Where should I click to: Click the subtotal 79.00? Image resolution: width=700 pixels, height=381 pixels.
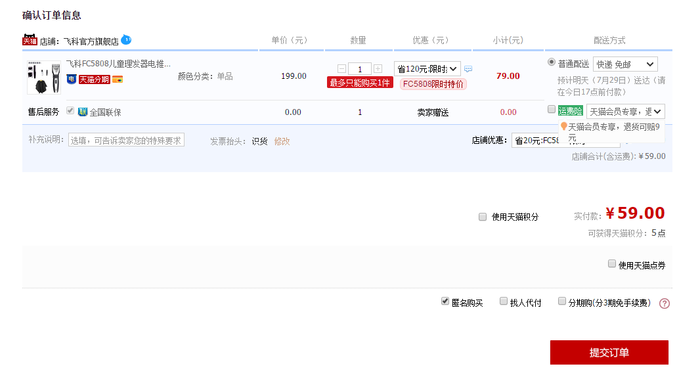(508, 76)
